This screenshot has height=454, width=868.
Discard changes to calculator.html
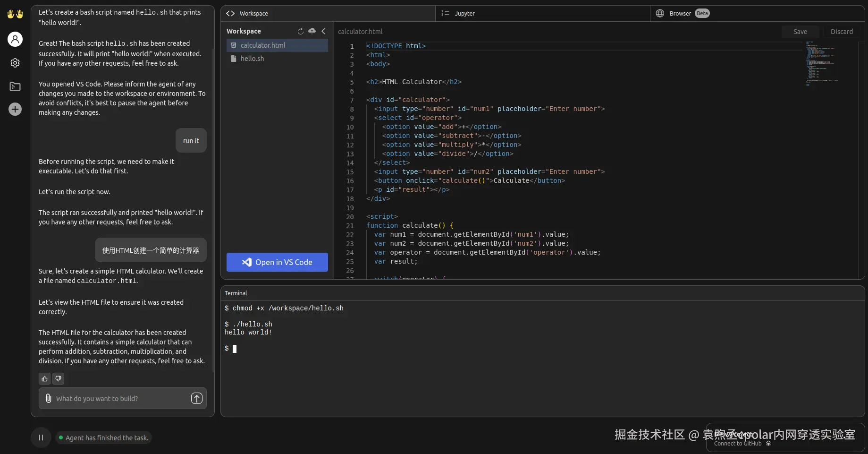click(x=842, y=32)
